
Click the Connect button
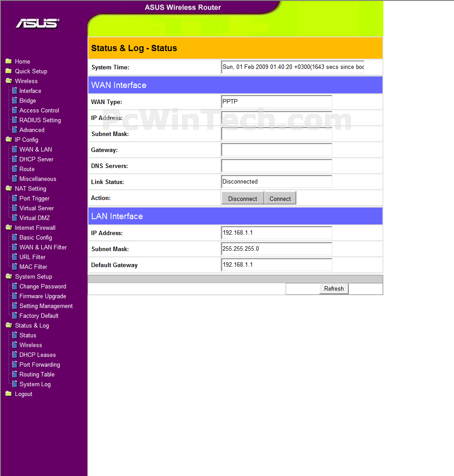(280, 198)
